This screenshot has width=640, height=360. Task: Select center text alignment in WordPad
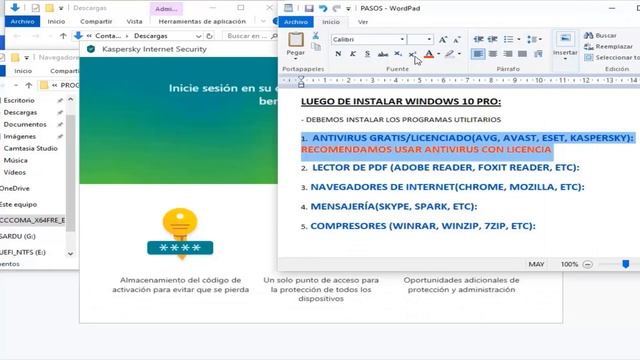coord(493,54)
